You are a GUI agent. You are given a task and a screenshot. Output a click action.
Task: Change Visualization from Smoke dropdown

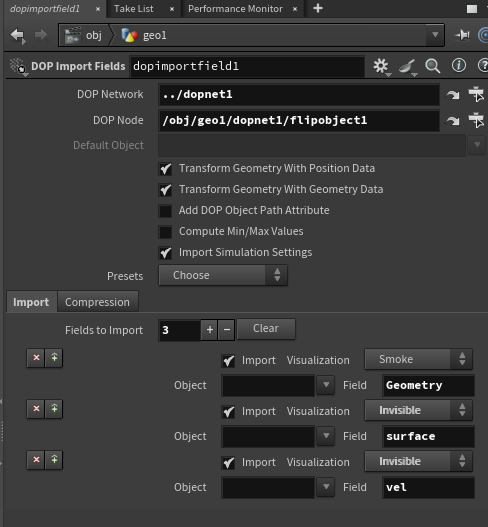click(x=418, y=359)
